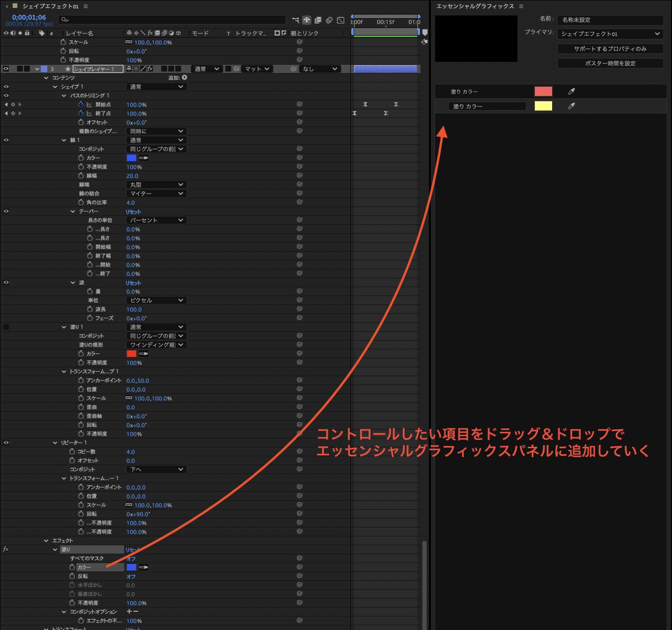Open the 塗りの規則 ワインディング dropdown
The height and width of the screenshot is (630, 672).
pyautogui.click(x=156, y=345)
